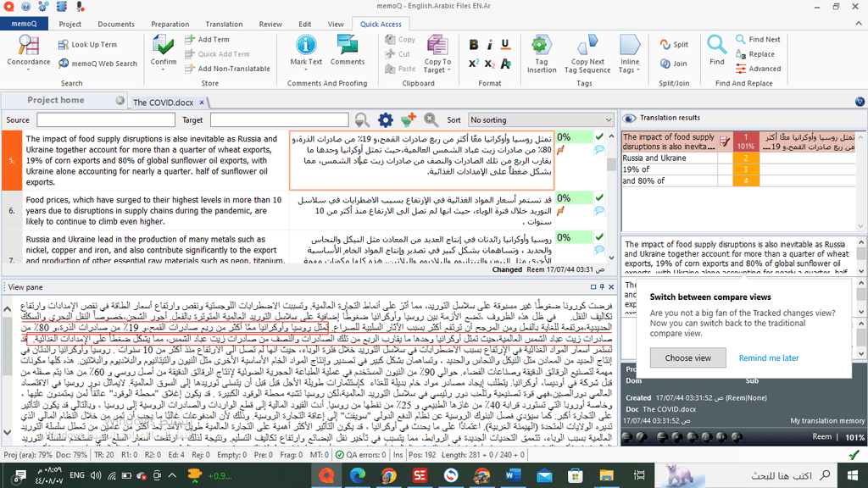The image size is (868, 488).
Task: Open Microsoft Edge from the taskbar
Action: click(358, 474)
